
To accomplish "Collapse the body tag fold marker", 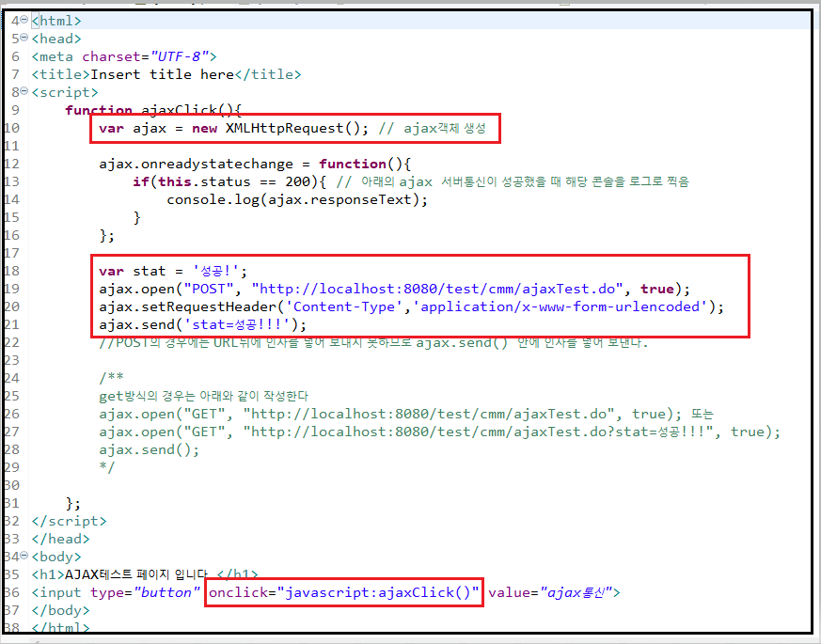I will 24,556.
